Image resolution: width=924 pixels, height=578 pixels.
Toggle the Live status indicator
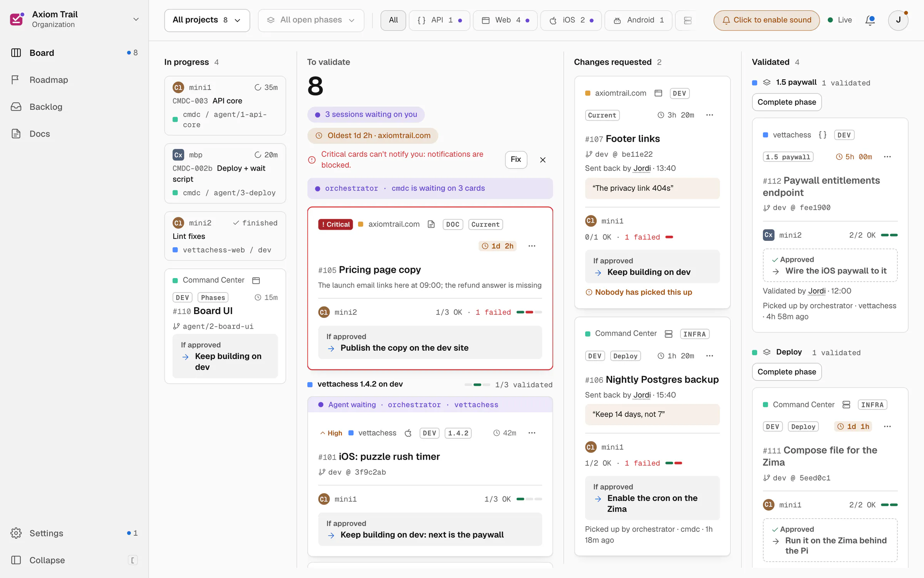coord(840,20)
